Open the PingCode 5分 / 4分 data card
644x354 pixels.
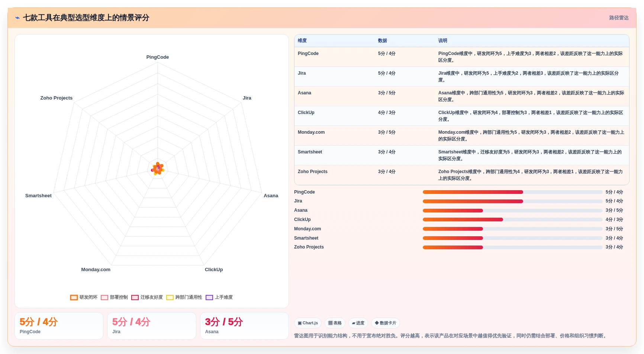click(x=59, y=326)
